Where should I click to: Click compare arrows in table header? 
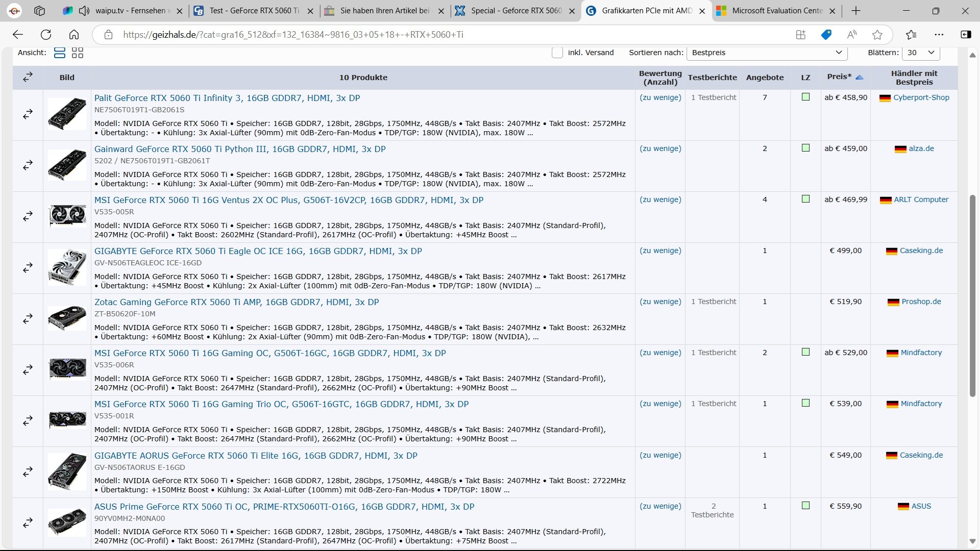tap(28, 77)
